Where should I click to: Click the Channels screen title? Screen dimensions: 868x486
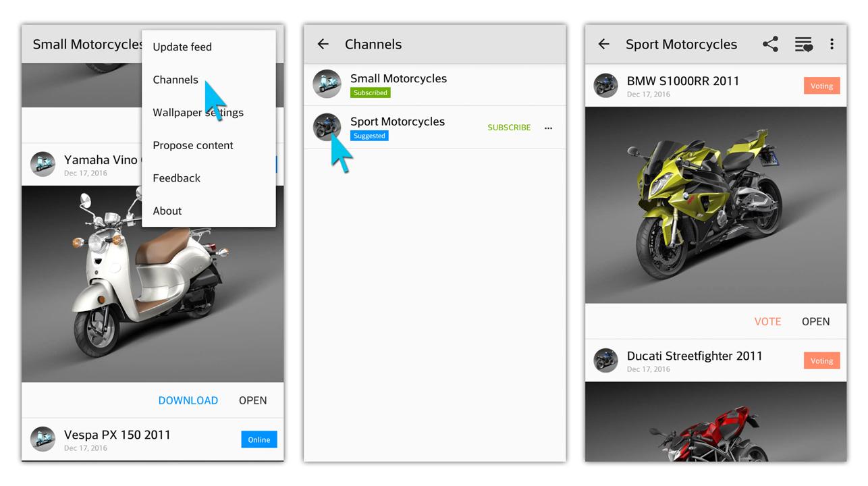click(373, 45)
